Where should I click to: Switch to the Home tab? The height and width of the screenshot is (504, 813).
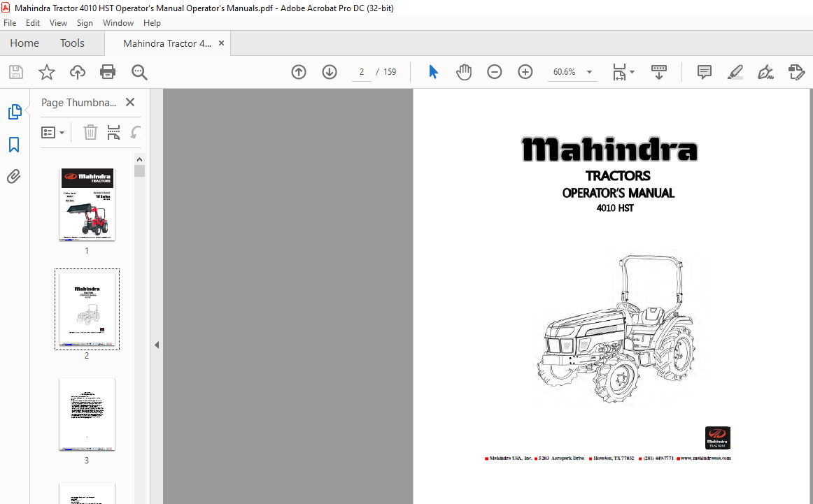[x=24, y=43]
